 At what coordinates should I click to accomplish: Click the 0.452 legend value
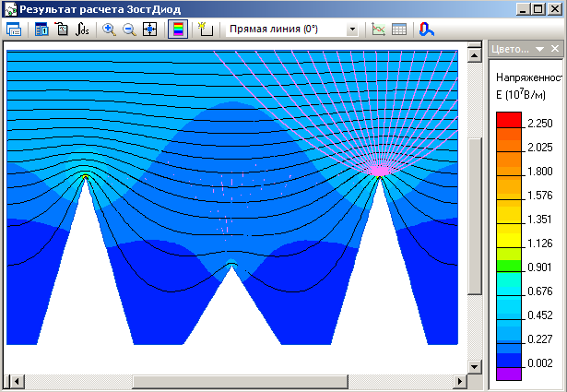(x=540, y=315)
